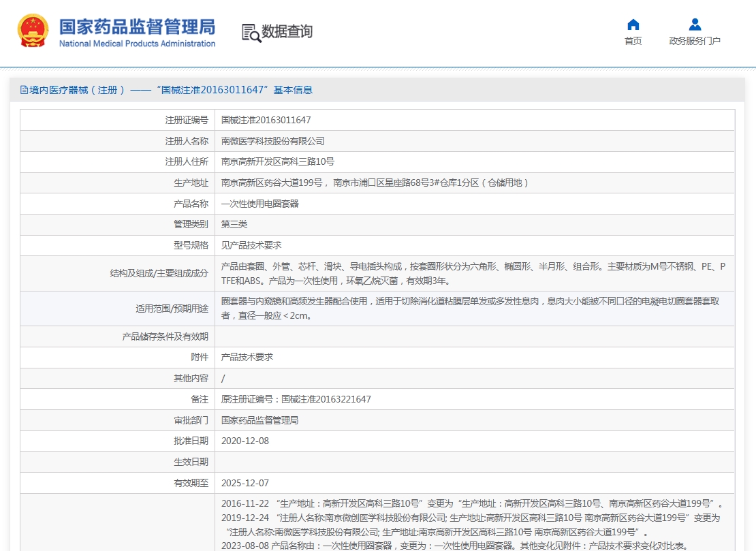Click the 附件 field label
The width and height of the screenshot is (756, 551).
click(x=200, y=357)
